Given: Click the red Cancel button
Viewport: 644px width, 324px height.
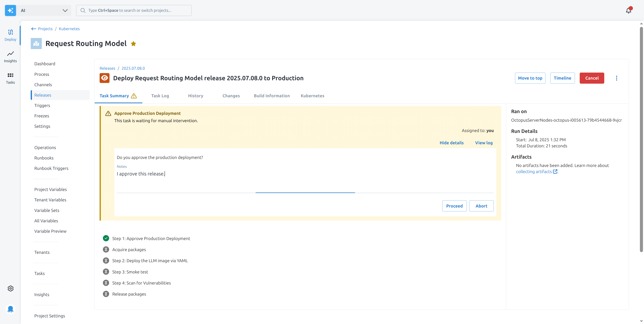Looking at the screenshot, I should click(592, 78).
